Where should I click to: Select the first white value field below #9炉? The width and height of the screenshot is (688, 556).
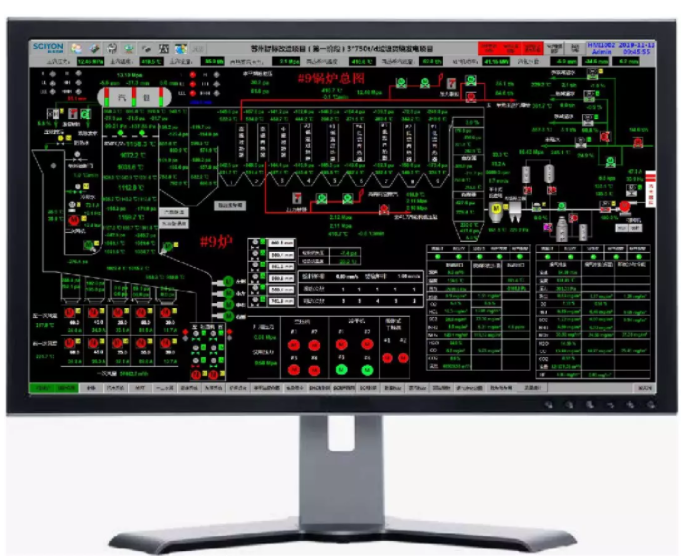pyautogui.click(x=281, y=244)
